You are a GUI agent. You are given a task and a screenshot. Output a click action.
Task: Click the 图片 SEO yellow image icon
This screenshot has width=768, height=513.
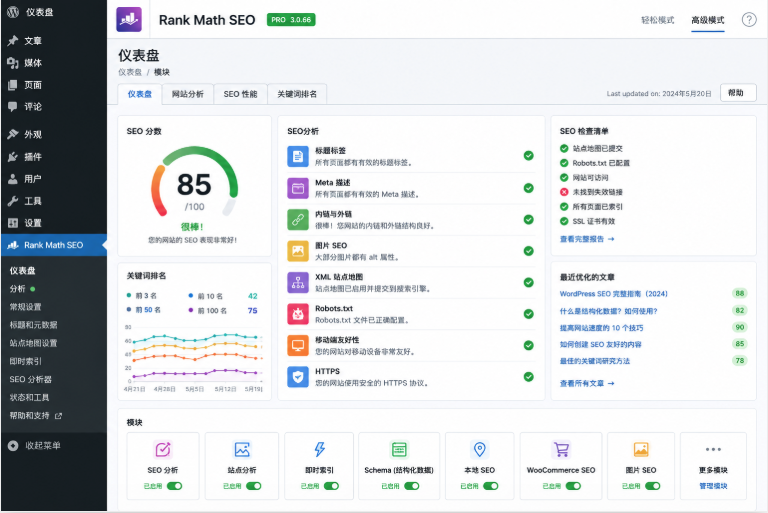point(298,251)
